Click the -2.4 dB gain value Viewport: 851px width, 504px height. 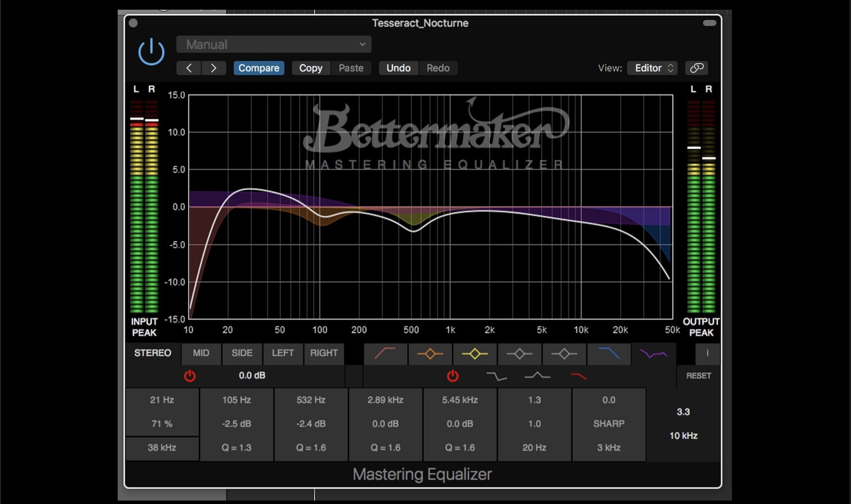click(x=311, y=424)
